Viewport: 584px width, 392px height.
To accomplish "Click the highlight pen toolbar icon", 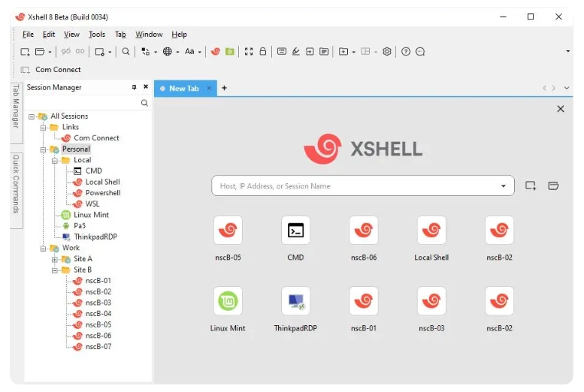I will point(295,51).
